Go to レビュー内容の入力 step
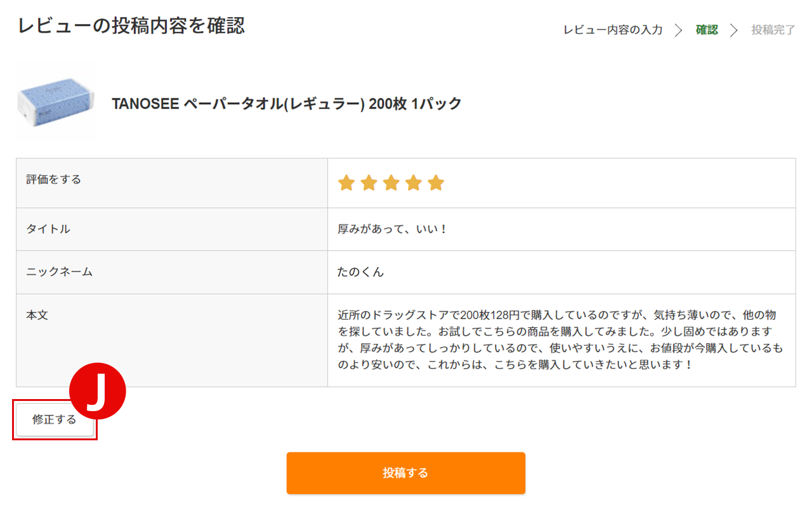The height and width of the screenshot is (512, 812). click(613, 30)
